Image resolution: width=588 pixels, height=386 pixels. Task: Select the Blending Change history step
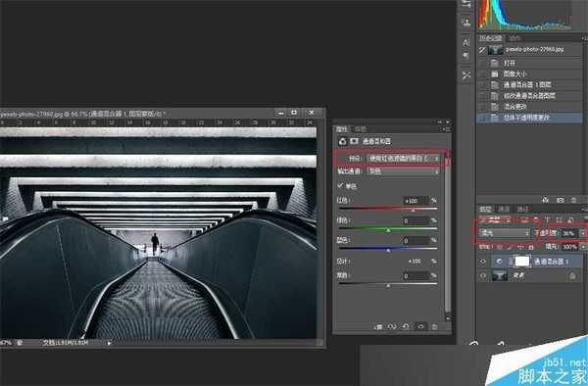pos(529,107)
